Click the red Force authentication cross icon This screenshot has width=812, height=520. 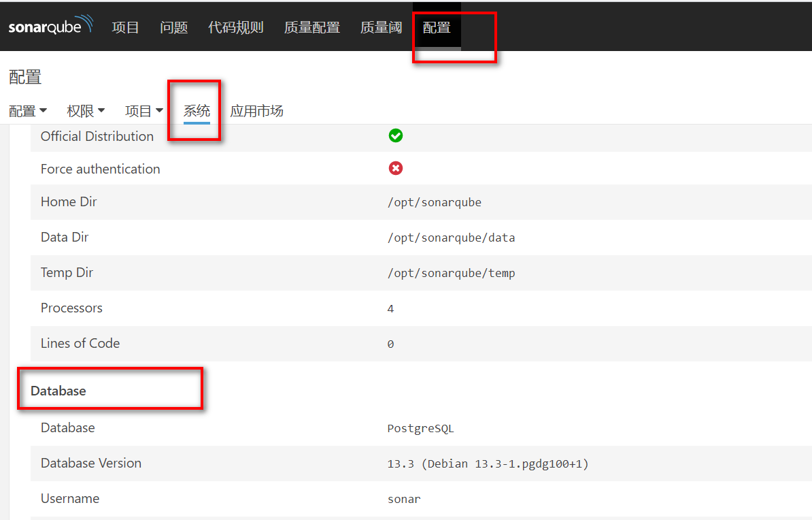396,169
